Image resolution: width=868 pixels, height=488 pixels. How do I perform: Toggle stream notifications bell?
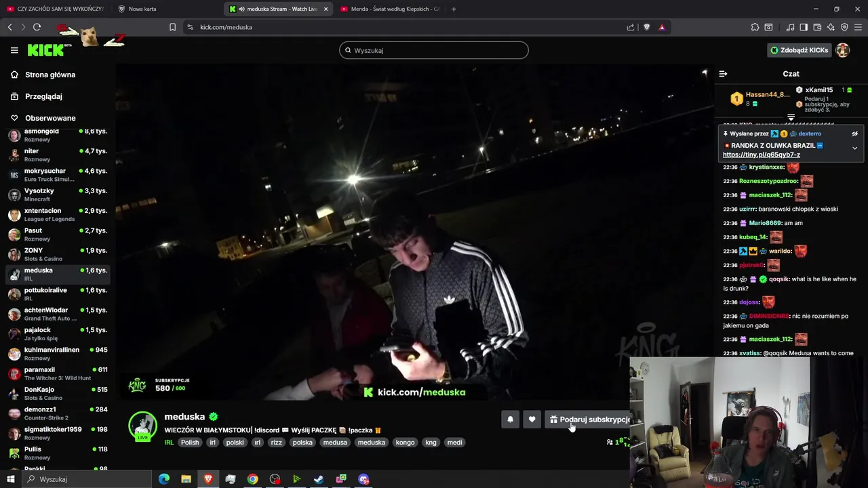(510, 420)
